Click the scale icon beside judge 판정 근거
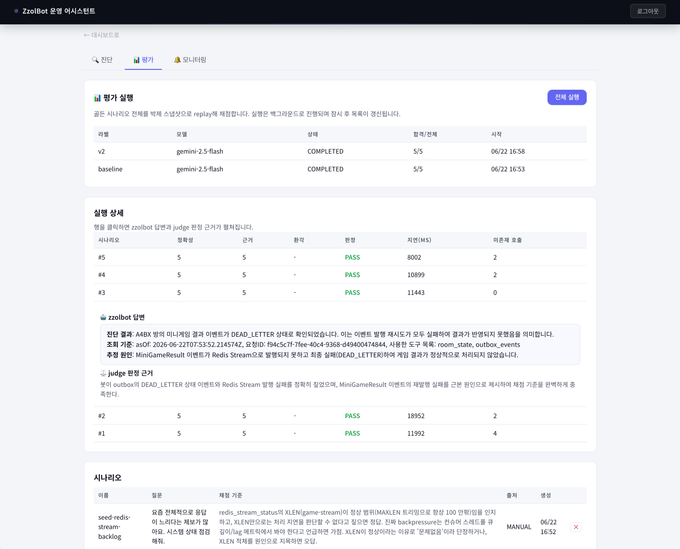 pyautogui.click(x=103, y=373)
